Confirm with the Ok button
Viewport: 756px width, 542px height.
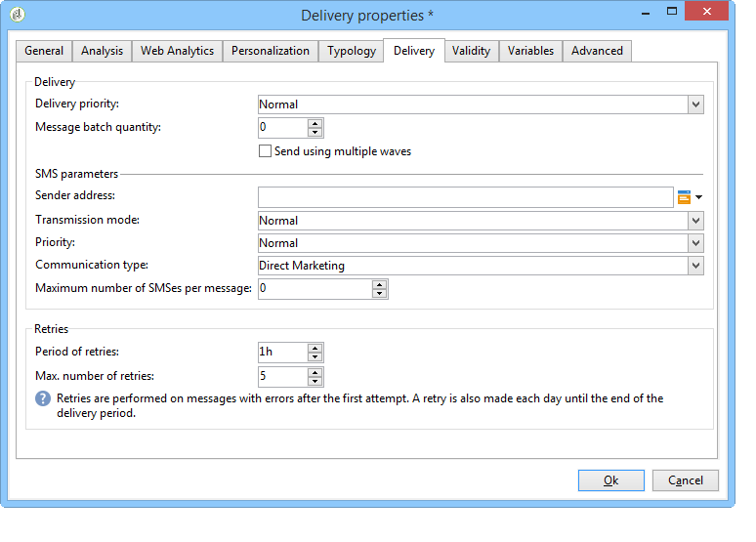pyautogui.click(x=610, y=480)
